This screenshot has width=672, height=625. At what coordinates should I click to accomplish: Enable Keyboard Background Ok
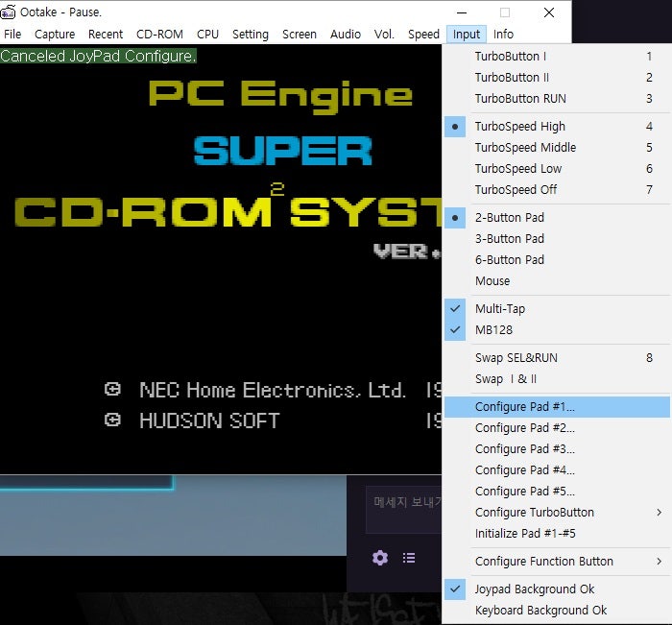[557, 611]
